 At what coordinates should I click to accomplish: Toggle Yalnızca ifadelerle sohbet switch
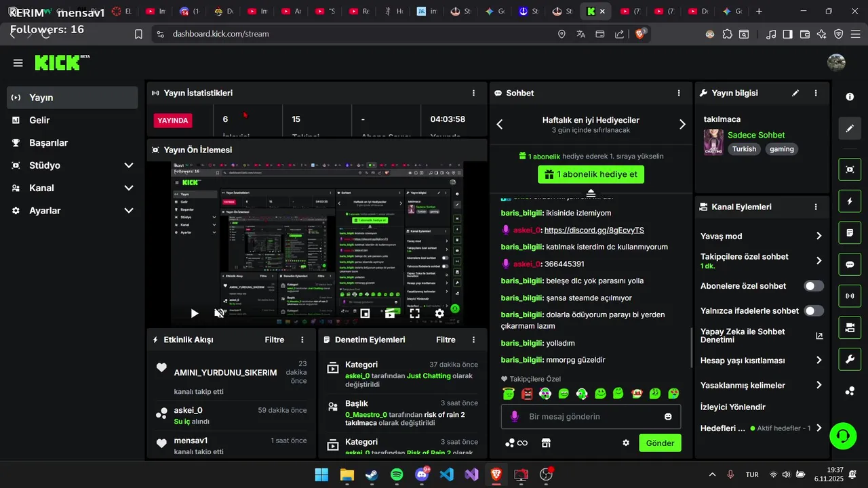814,310
